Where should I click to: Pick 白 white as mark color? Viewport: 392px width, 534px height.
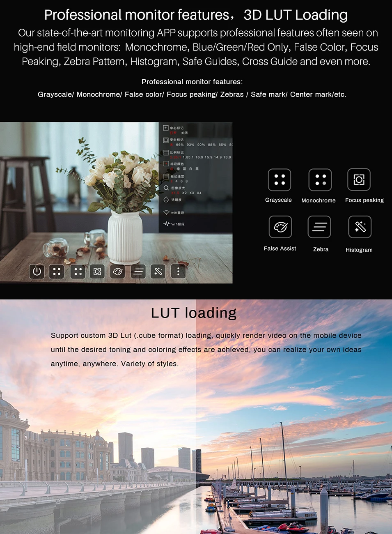(x=191, y=169)
